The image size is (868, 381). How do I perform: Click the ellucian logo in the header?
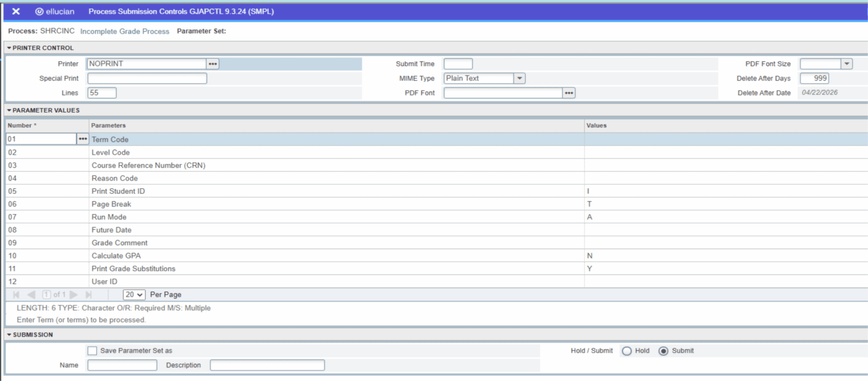(55, 11)
